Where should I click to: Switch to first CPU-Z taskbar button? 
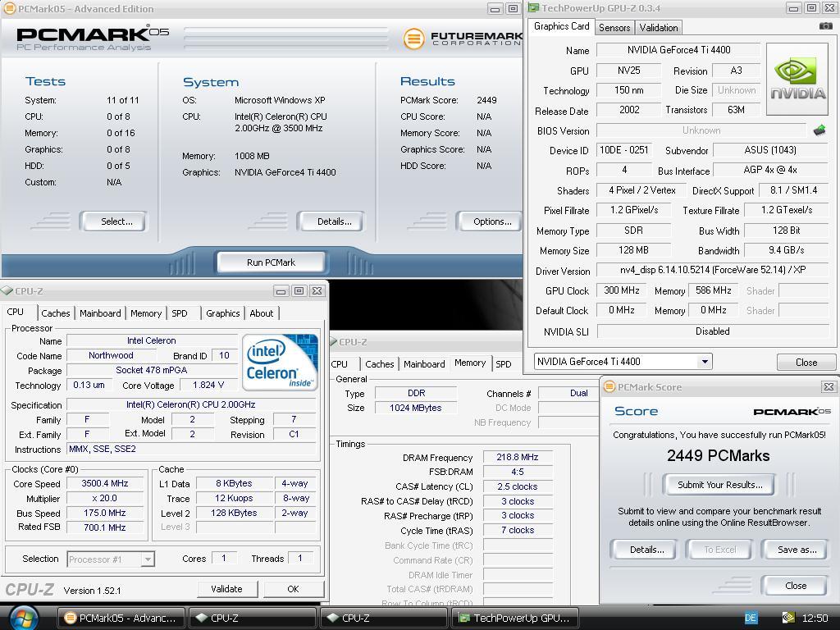(252, 618)
